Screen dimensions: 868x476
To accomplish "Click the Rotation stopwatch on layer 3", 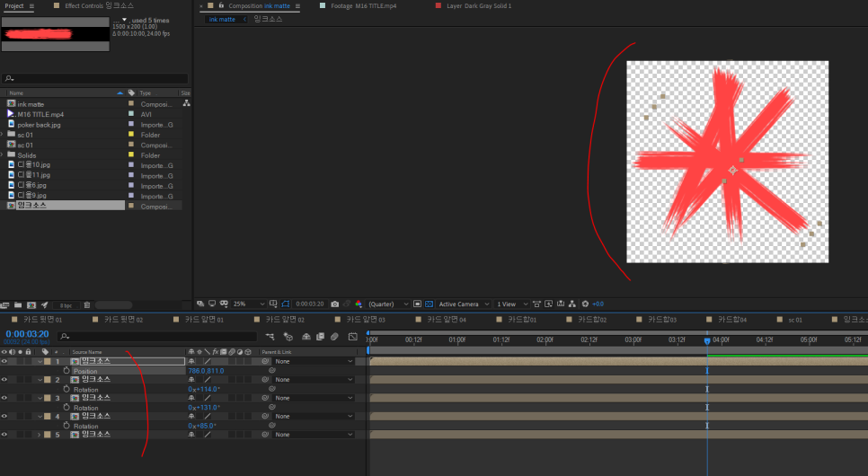I will (66, 408).
